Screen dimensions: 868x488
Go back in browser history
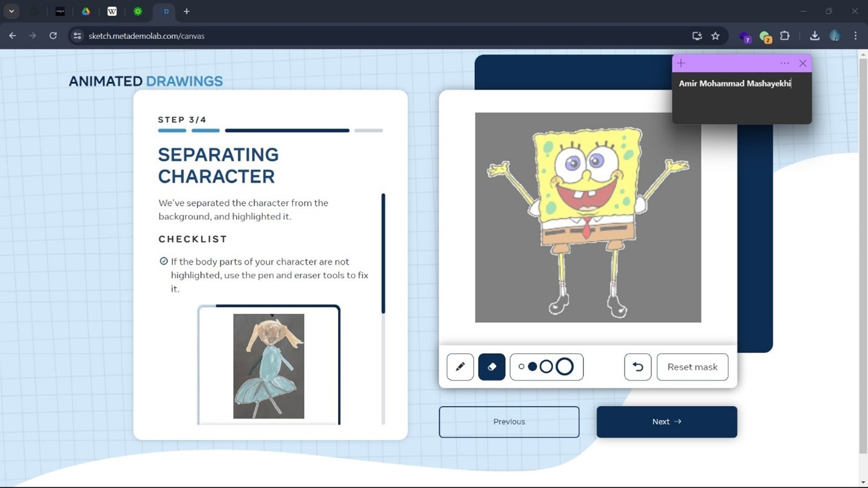(13, 36)
